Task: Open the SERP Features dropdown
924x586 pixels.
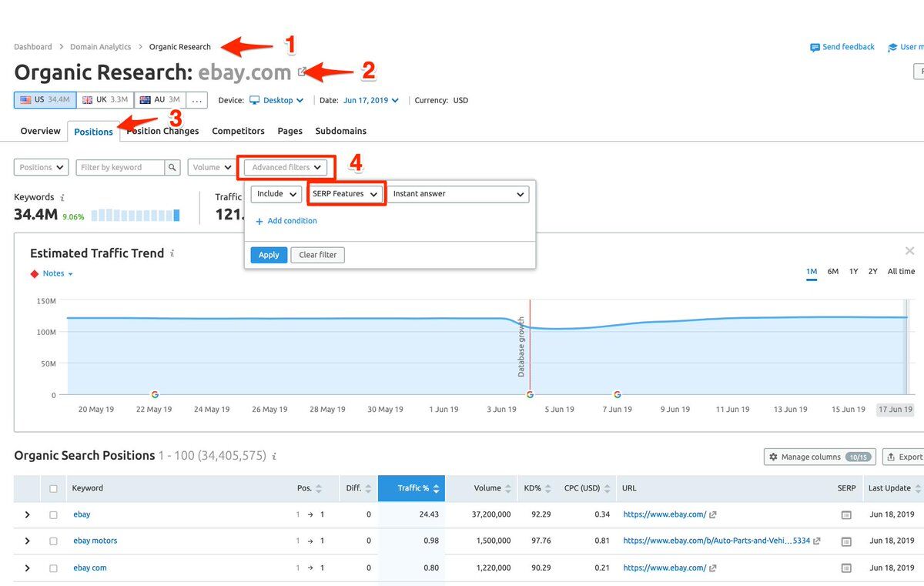Action: 345,194
